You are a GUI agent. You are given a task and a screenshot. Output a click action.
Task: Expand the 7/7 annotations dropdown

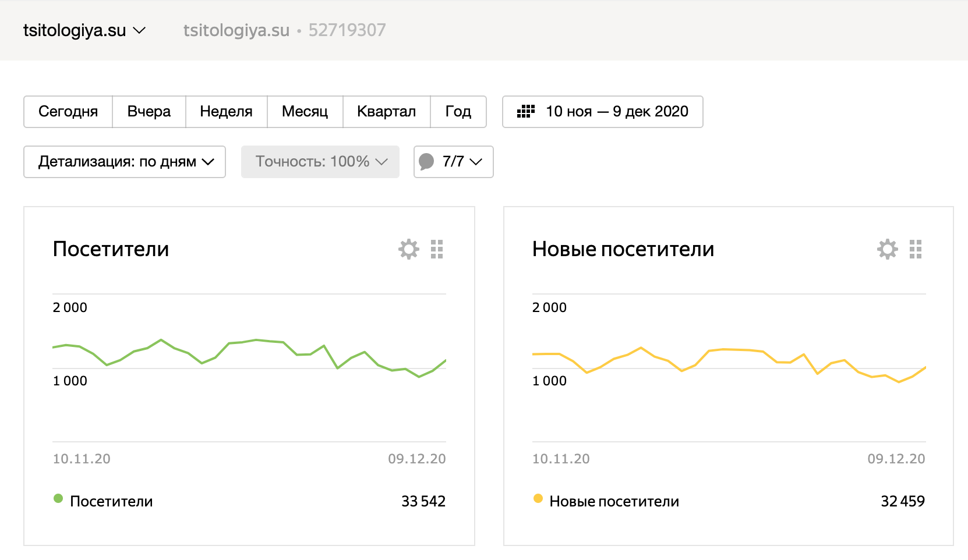coord(462,162)
